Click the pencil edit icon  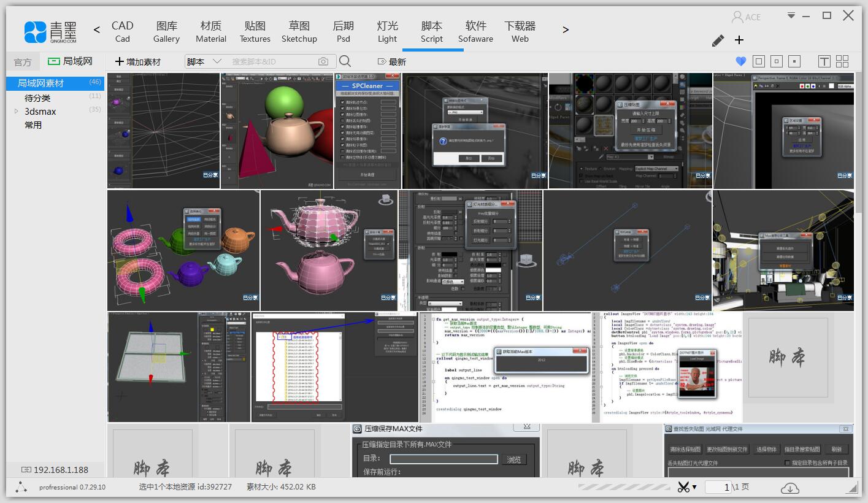tap(718, 40)
